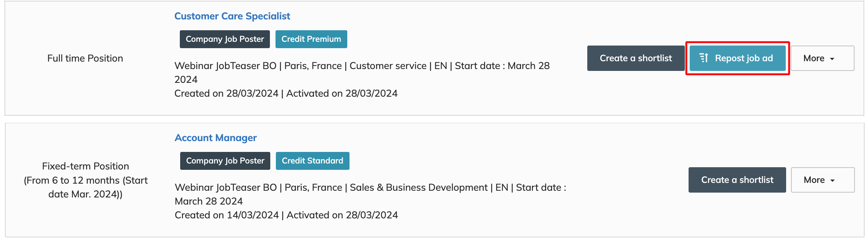Click the Created on 28/03/2024 date text
868x240 pixels.
(x=226, y=93)
